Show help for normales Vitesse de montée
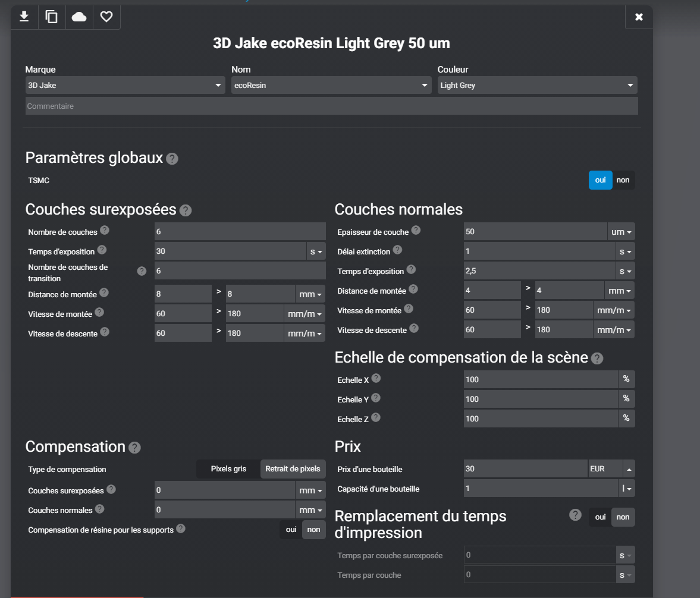The height and width of the screenshot is (598, 700). pyautogui.click(x=409, y=309)
